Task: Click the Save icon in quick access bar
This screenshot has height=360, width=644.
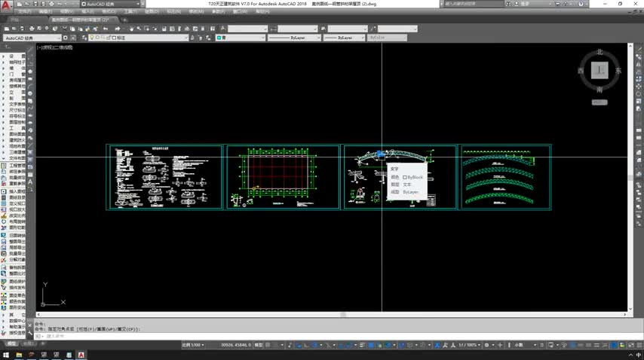Action: tap(35, 4)
